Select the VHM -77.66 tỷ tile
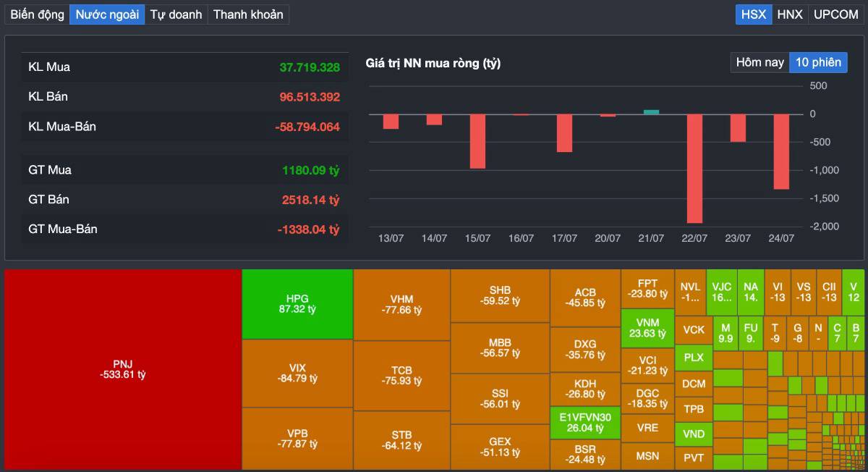The image size is (868, 472). (402, 304)
